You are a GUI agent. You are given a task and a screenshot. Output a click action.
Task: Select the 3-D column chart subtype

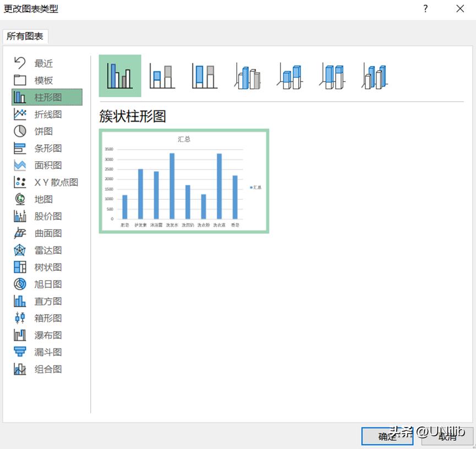[x=375, y=76]
